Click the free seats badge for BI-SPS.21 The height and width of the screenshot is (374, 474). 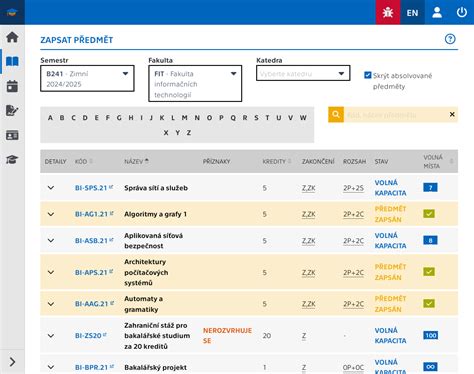430,187
